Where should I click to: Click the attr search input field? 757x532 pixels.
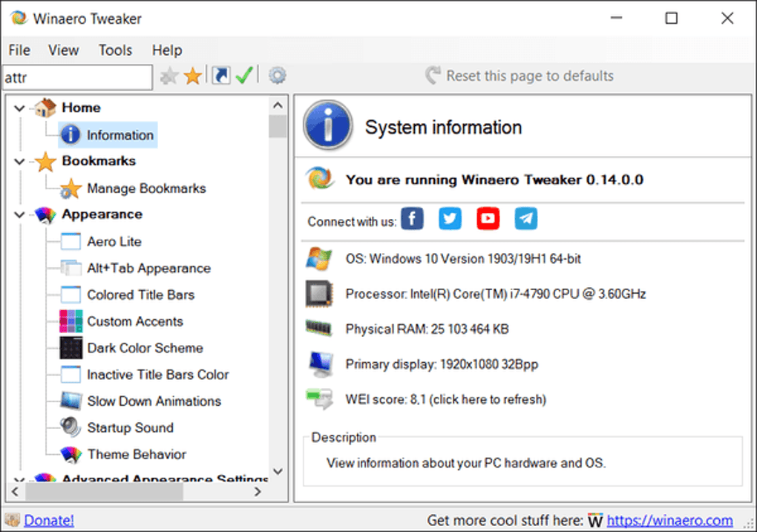click(x=76, y=76)
